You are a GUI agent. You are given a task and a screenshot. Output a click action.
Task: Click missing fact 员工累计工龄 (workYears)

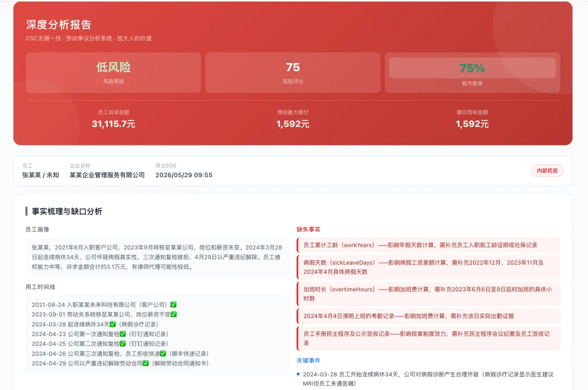(x=428, y=245)
